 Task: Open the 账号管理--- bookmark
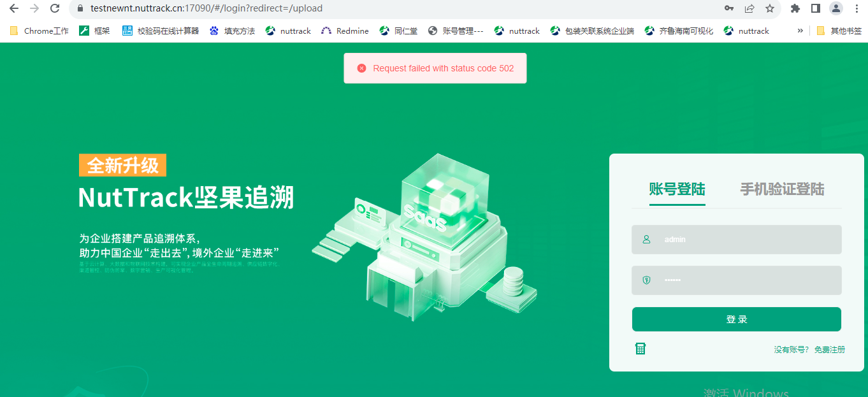coord(456,31)
